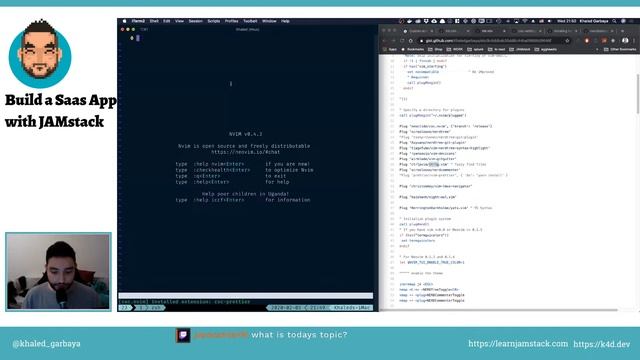Open the WORK bookmarks folder
The image size is (640, 360).
(455, 49)
